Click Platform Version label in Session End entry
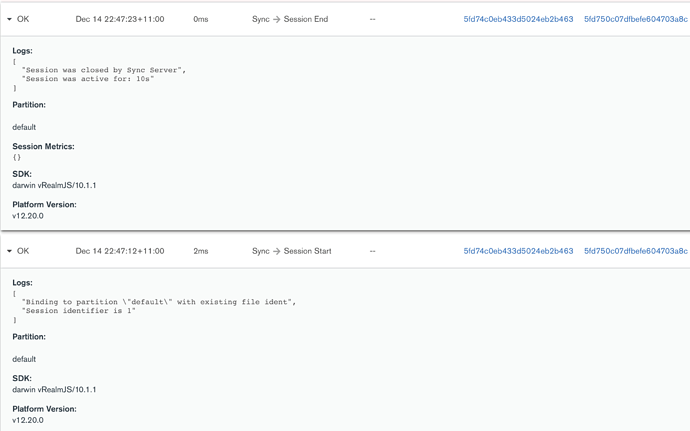This screenshot has width=690, height=431. click(x=44, y=205)
